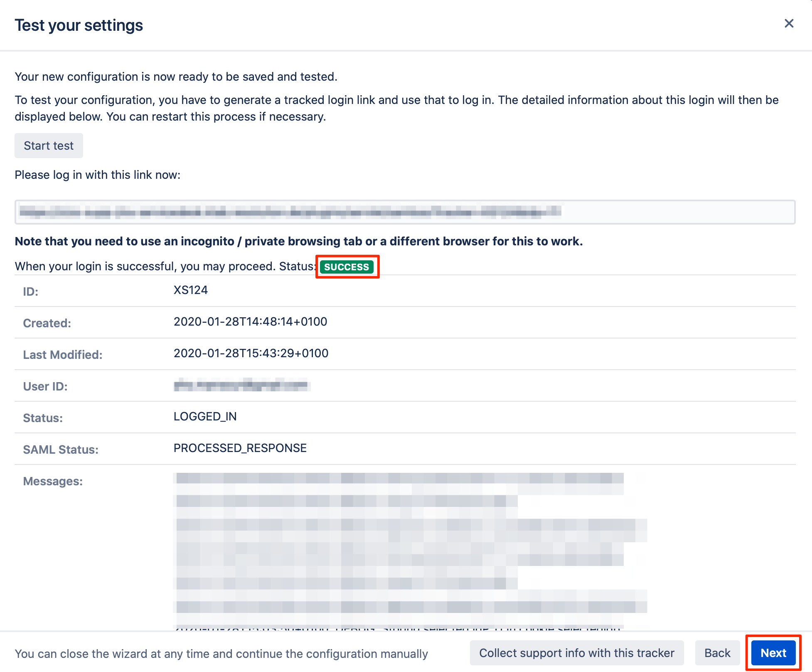Click the Last Modified: label

63,355
